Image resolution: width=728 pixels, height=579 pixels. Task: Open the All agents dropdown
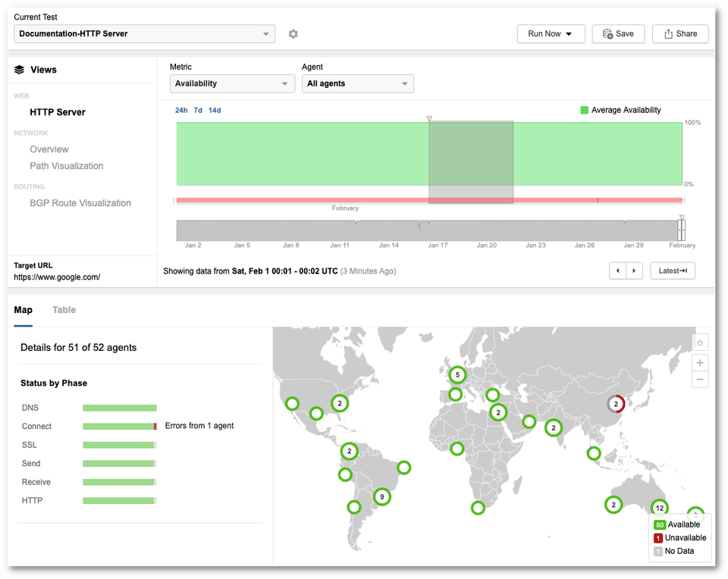[358, 83]
